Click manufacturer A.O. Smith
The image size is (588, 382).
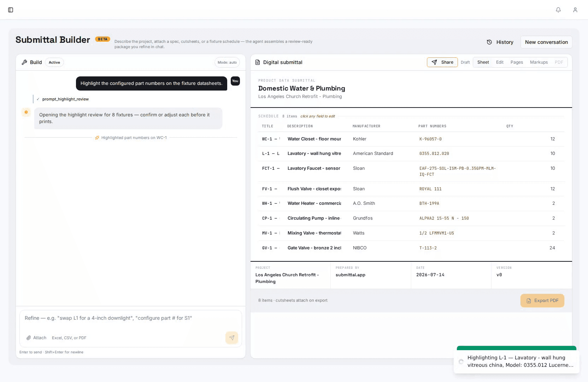point(364,203)
